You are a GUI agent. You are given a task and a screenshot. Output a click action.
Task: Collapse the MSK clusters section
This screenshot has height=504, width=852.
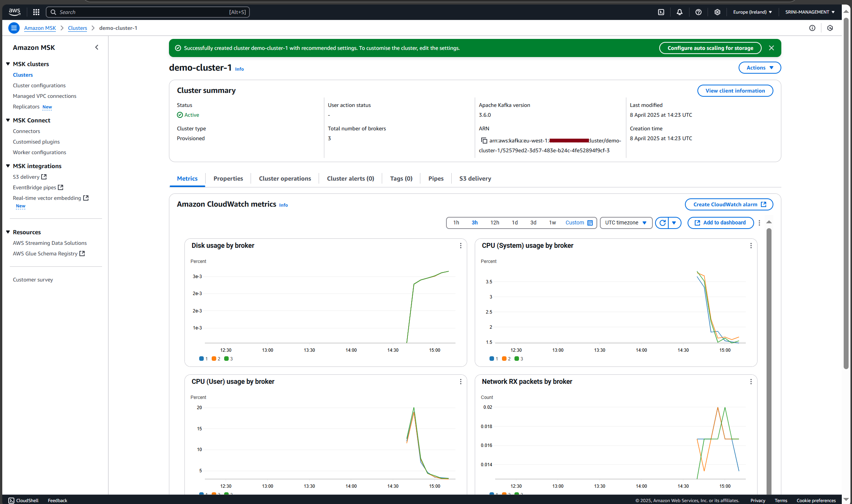8,64
